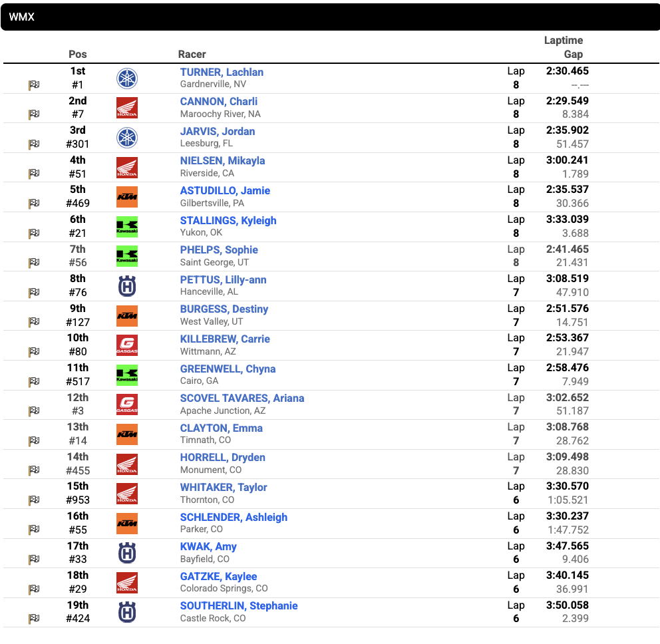Viewport: 660px width, 644px height.
Task: Click the flag icon beside Sophie Phelps
Action: [34, 263]
